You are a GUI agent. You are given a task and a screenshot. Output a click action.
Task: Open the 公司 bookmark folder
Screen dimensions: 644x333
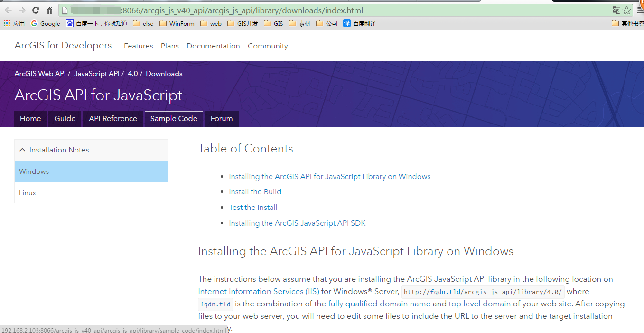coord(327,23)
